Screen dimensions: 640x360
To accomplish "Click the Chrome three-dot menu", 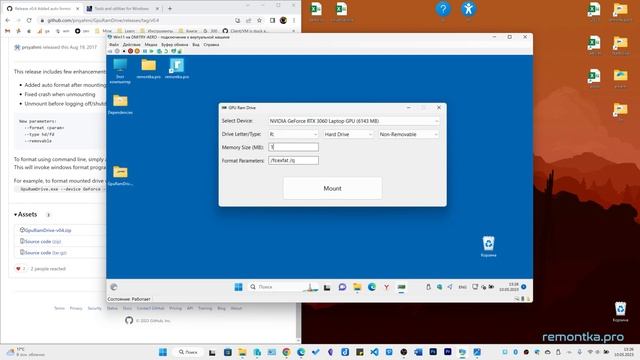I will pyautogui.click(x=294, y=20).
